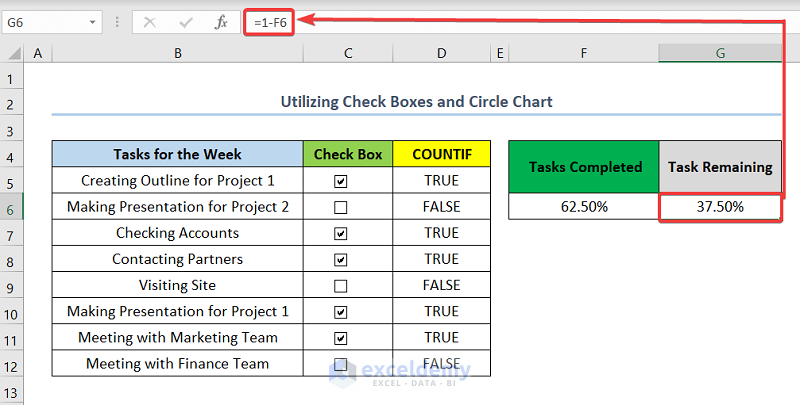The height and width of the screenshot is (405, 800).
Task: Click the yellow COUNTIF header cell
Action: [441, 154]
